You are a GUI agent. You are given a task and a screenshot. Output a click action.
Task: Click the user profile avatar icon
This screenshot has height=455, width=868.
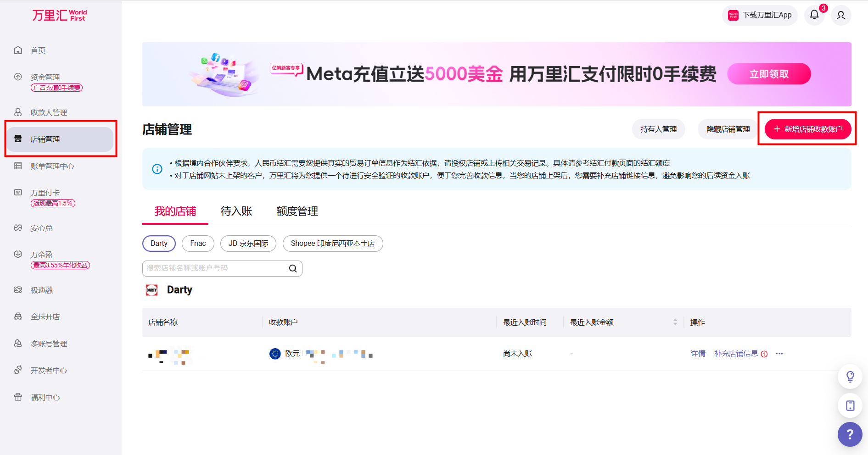[840, 15]
